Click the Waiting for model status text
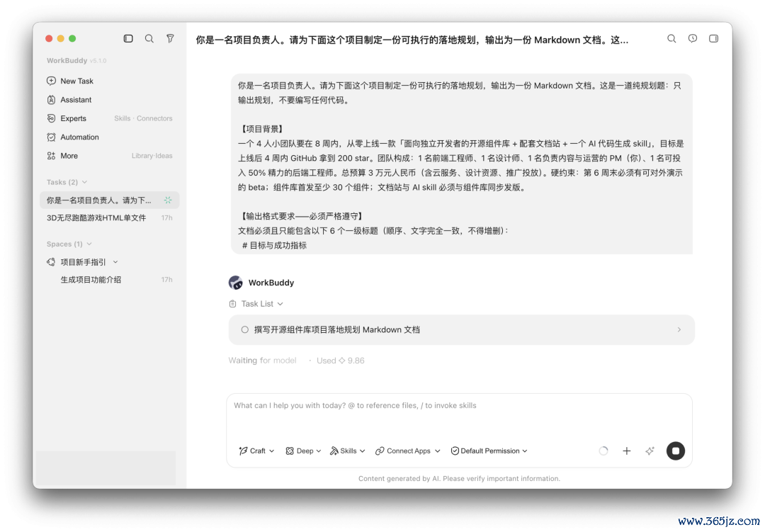Image resolution: width=765 pixels, height=532 pixels. click(263, 361)
